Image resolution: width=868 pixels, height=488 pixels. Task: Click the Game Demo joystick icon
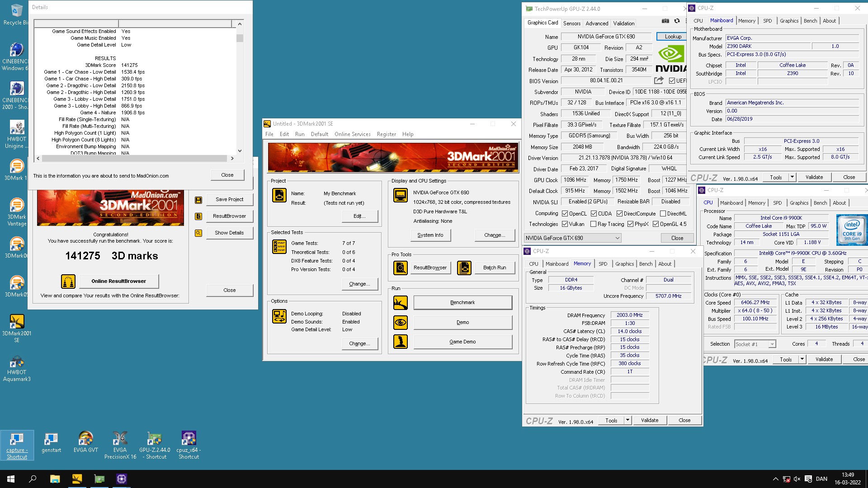click(401, 342)
